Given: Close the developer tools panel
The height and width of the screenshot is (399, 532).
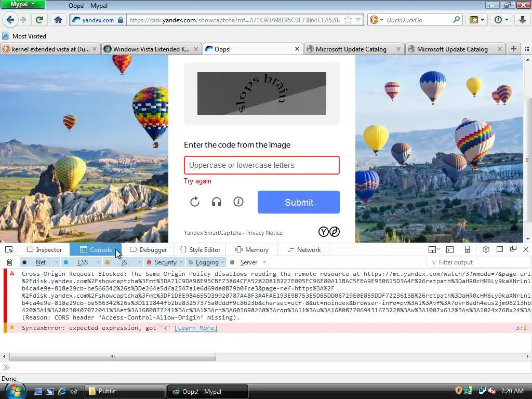Looking at the screenshot, I should click(526, 249).
